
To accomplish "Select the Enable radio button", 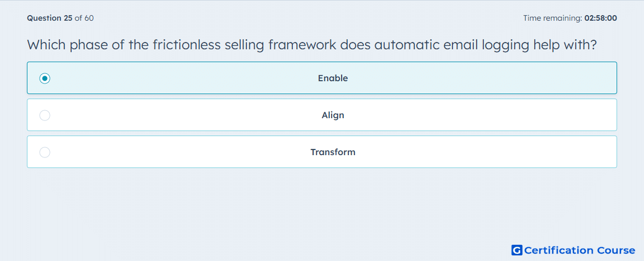I will coord(45,78).
